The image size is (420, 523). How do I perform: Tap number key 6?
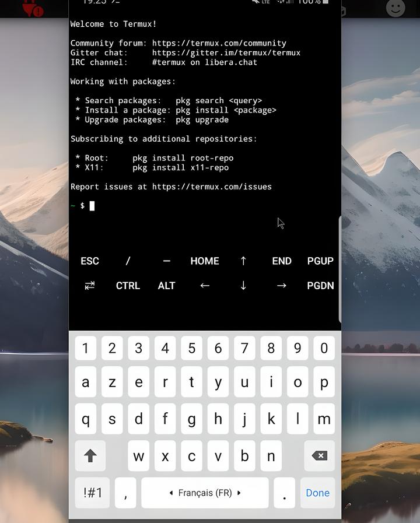coord(218,348)
